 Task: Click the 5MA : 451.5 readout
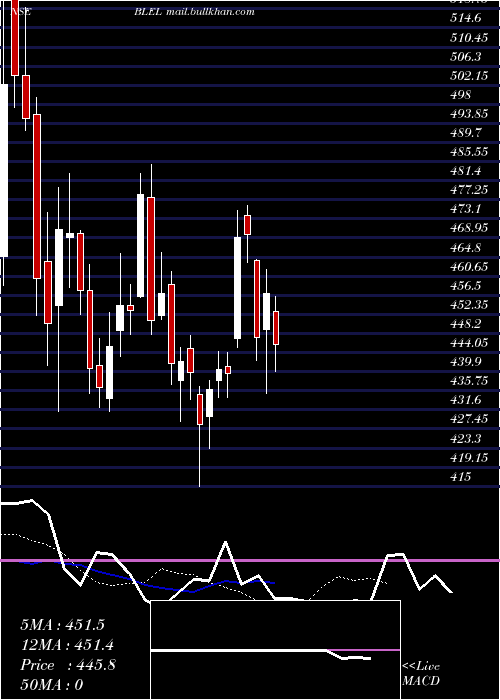click(x=62, y=625)
